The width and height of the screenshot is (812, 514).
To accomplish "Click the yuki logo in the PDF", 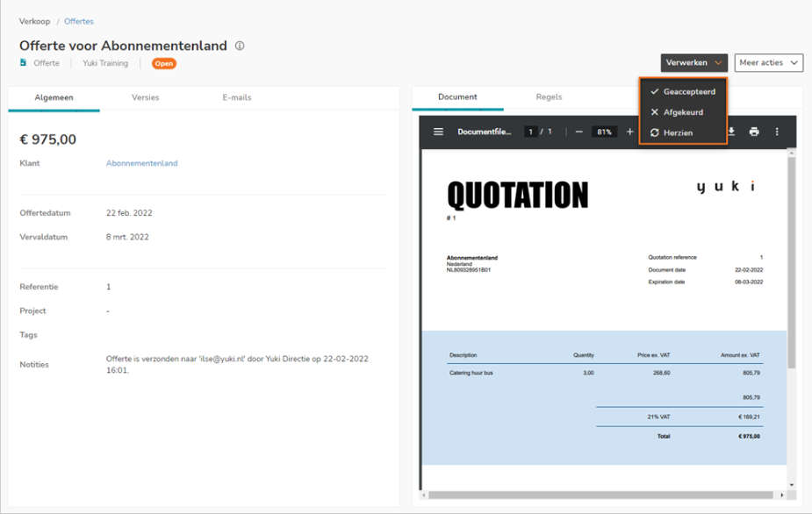I will point(725,186).
